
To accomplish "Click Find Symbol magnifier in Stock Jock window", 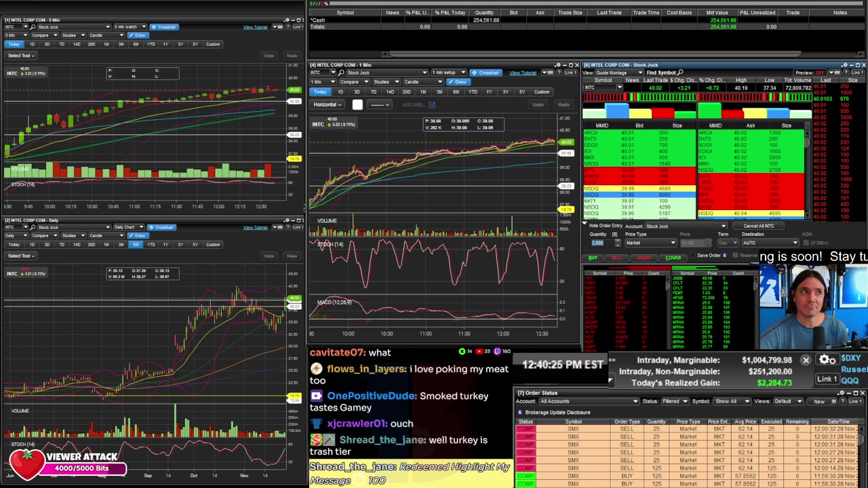I will pyautogui.click(x=680, y=73).
